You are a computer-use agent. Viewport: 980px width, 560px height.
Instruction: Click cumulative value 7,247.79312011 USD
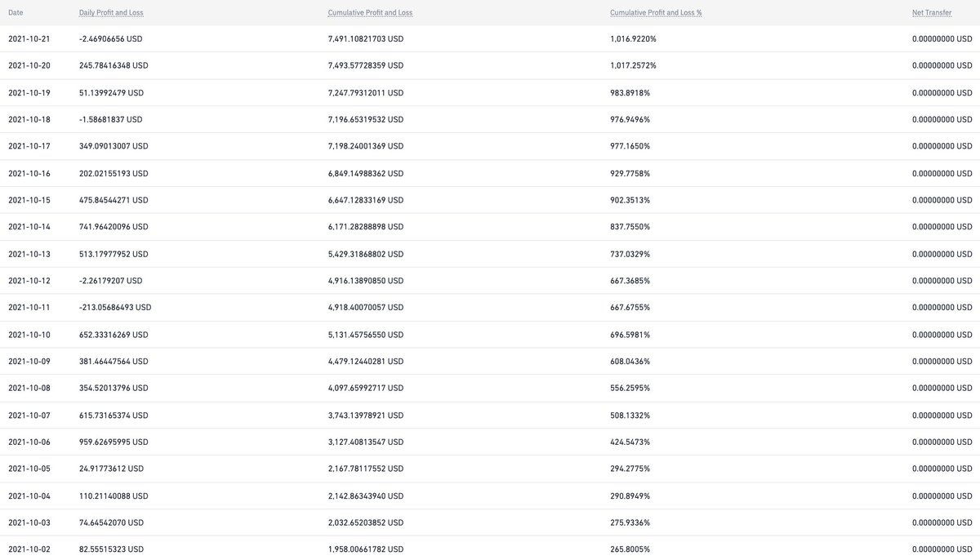click(365, 93)
